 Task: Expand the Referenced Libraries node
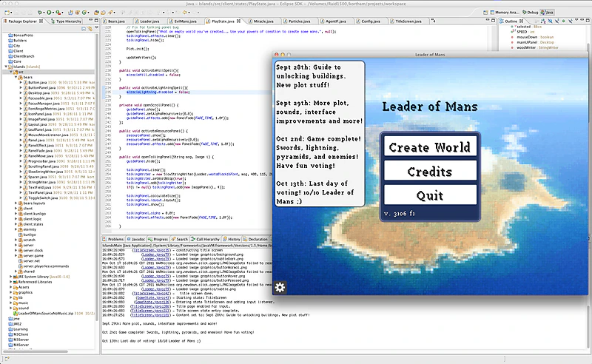[10, 282]
